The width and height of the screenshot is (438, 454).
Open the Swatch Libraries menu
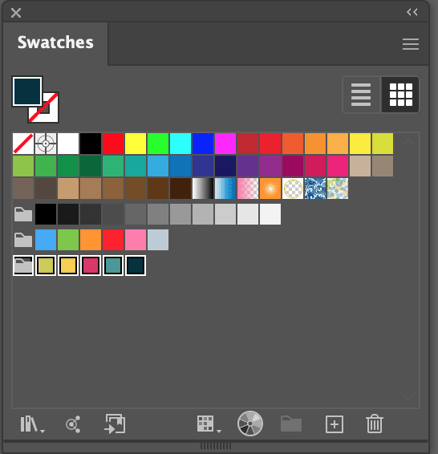(32, 424)
